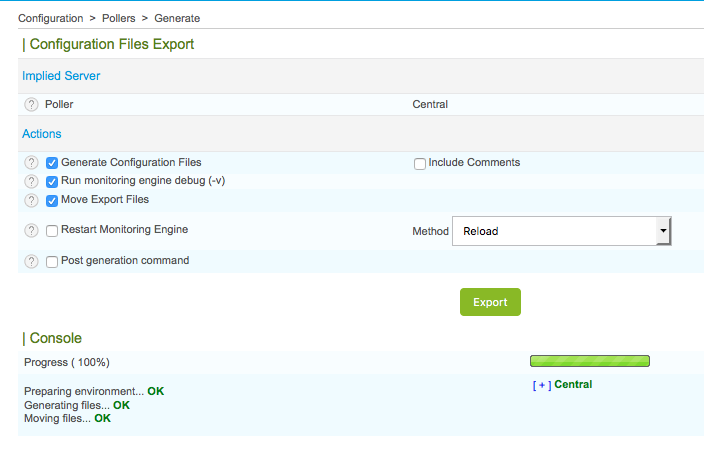Click help icon next to Poller

tap(31, 104)
